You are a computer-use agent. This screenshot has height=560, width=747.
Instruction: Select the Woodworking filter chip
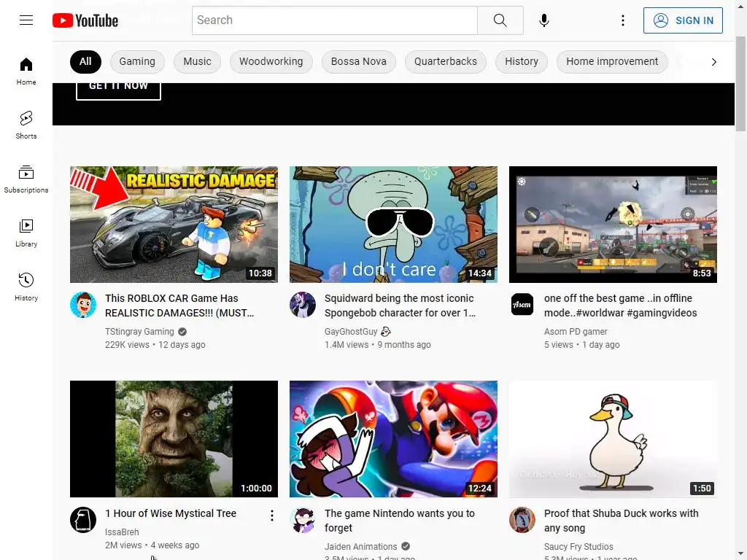click(271, 62)
